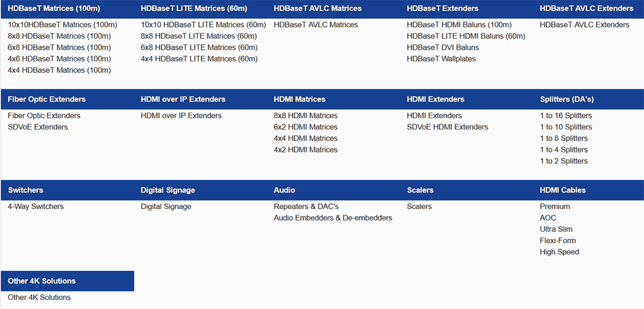Open HDBaseT AVLC Extenders link
This screenshot has height=309, width=644.
tap(584, 25)
